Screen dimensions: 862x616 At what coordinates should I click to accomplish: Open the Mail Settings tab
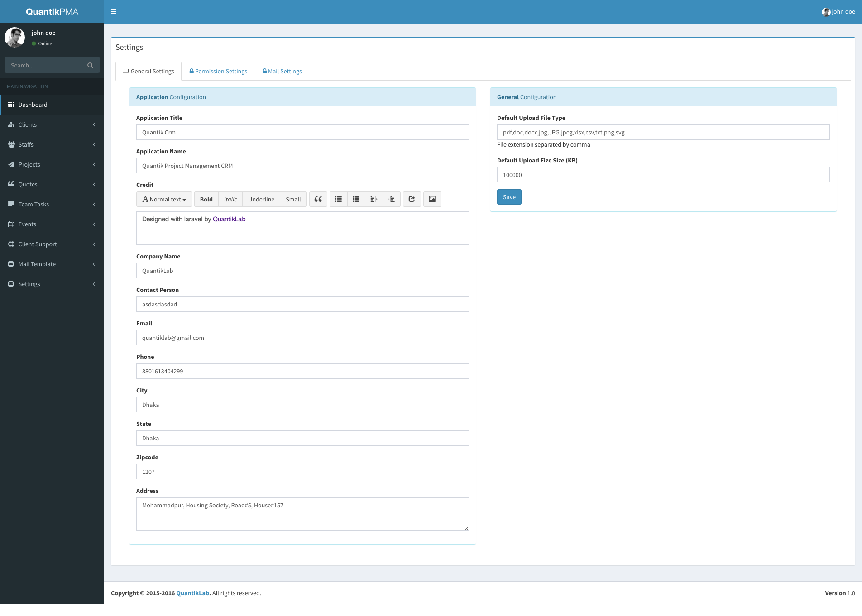tap(282, 71)
